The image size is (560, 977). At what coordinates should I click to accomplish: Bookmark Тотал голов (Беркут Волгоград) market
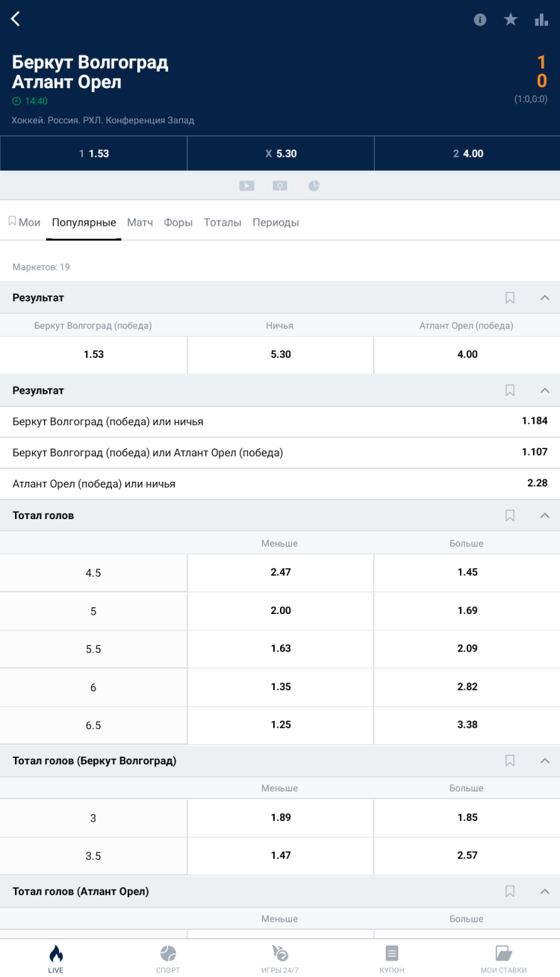coord(510,760)
